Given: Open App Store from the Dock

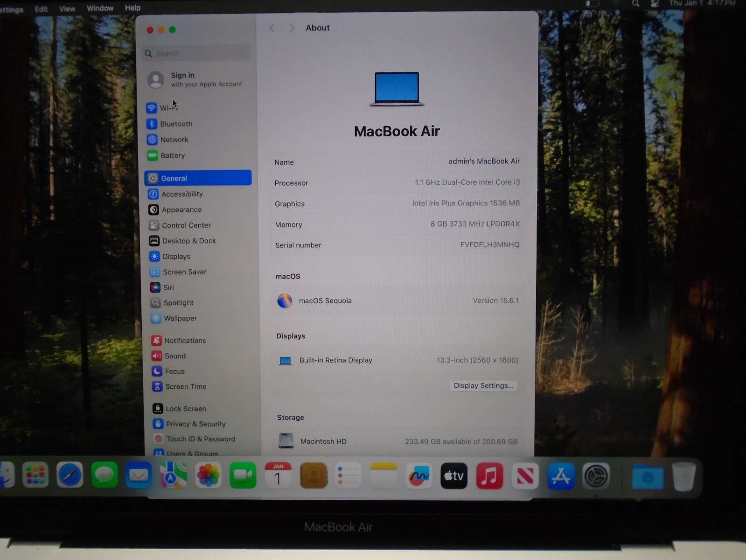Looking at the screenshot, I should [x=561, y=476].
